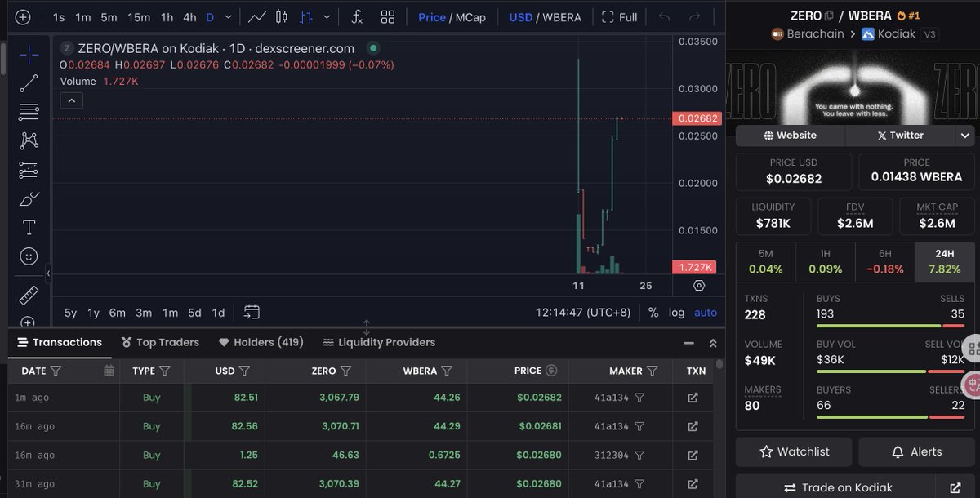This screenshot has width=980, height=498.
Task: Switch chart to candlestick style
Action: pos(282,17)
